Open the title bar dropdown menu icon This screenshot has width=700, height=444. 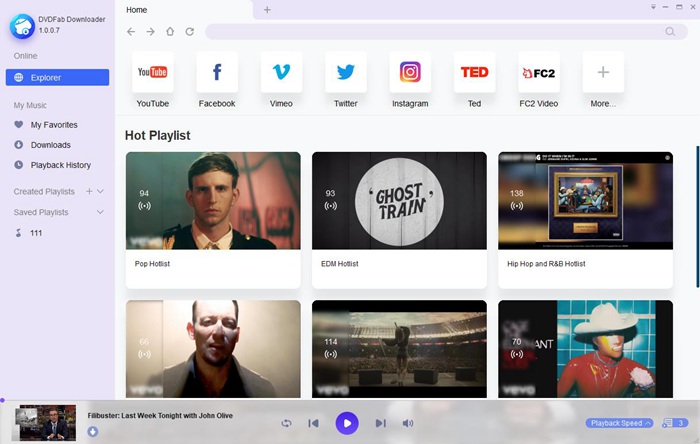[653, 7]
